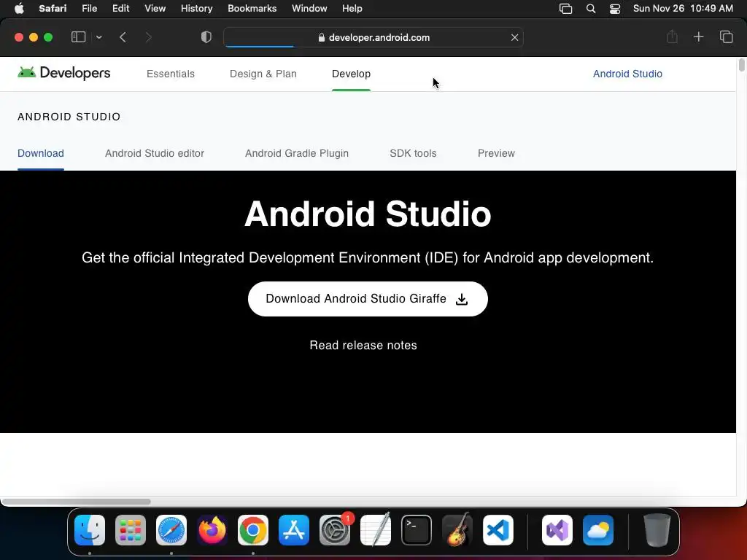Open App Store from the Dock
Screen dimensions: 747x560
[294, 530]
